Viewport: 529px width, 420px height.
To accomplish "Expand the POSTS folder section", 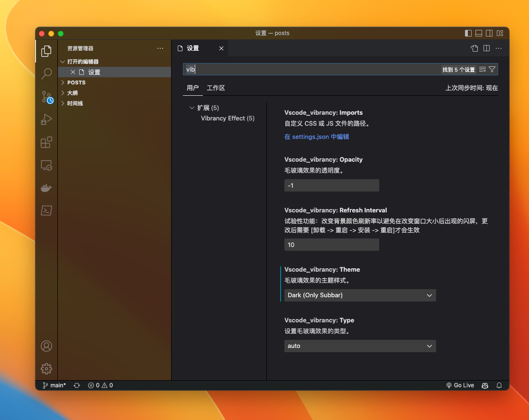I will pyautogui.click(x=114, y=82).
